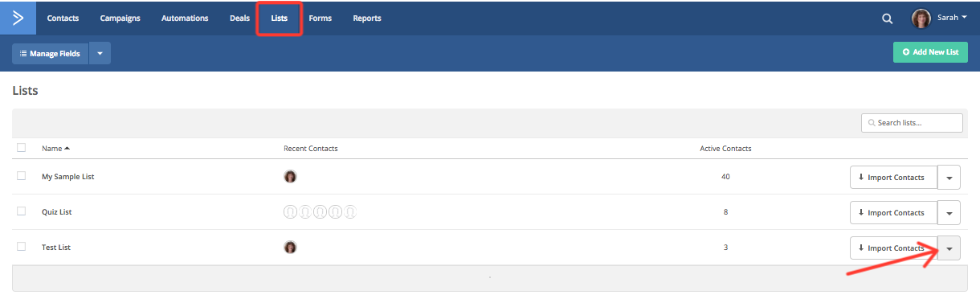
Task: Expand Quiz List options dropdown
Action: pos(949,213)
